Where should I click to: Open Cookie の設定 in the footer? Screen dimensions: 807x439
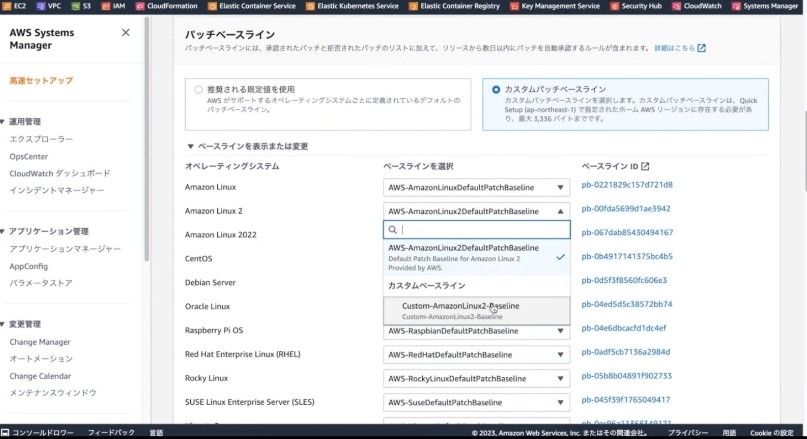click(x=771, y=433)
